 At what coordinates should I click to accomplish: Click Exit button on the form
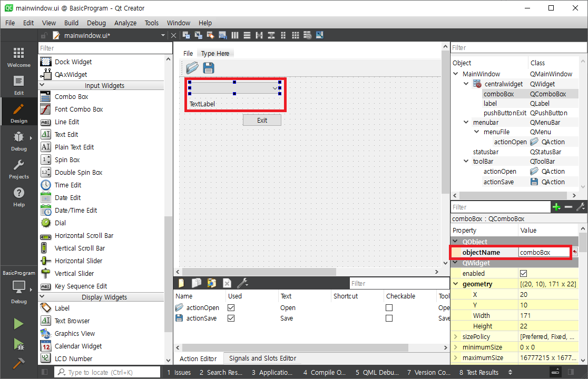click(x=262, y=120)
